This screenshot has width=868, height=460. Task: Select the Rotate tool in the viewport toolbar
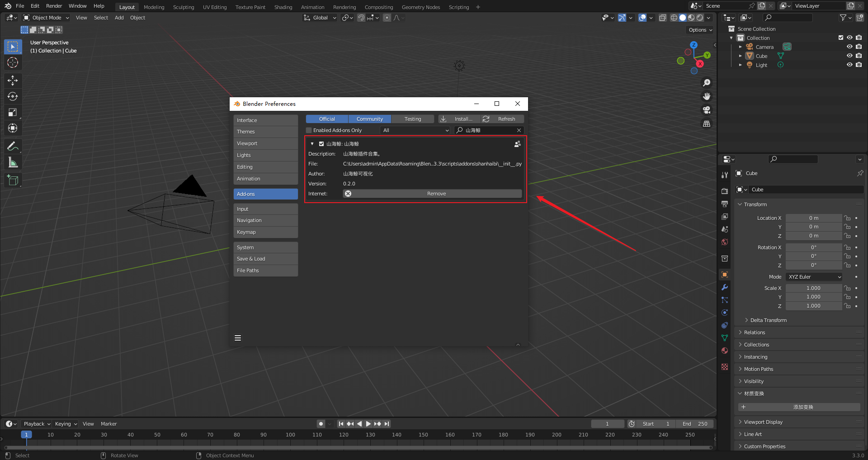pyautogui.click(x=13, y=96)
